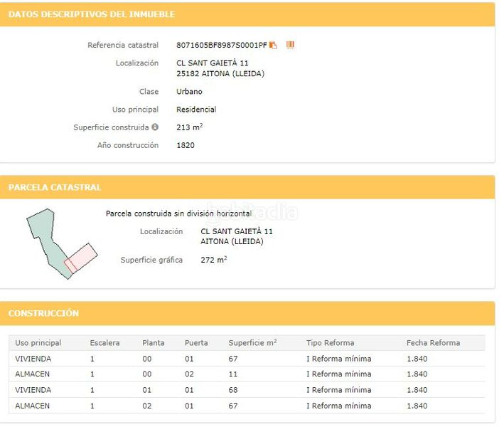Select the ALMACEN row with 11 m²

coord(33,374)
